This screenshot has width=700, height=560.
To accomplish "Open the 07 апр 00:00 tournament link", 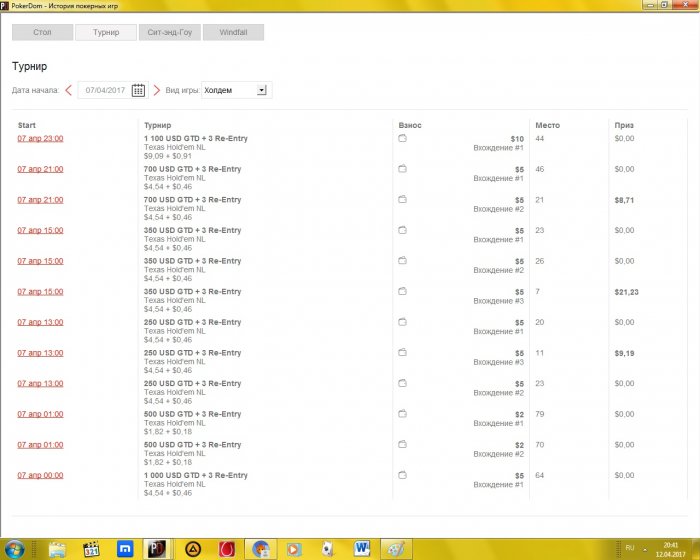I will pos(40,475).
